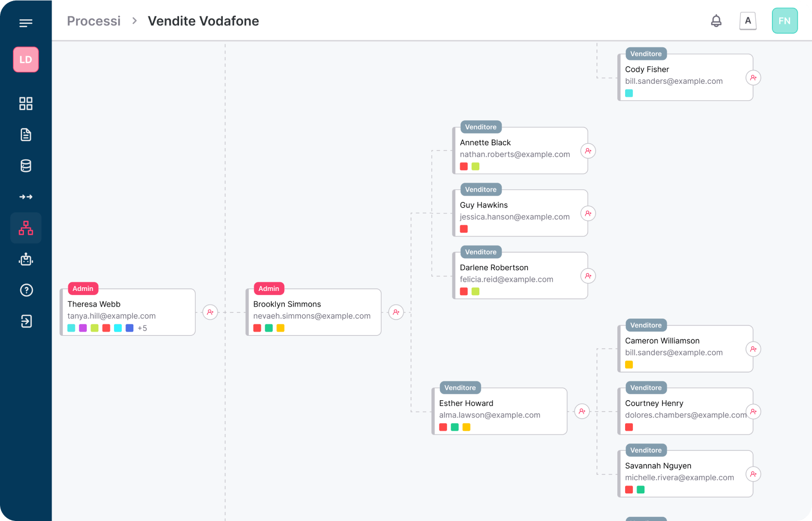Click the +5 more tags on Theresa Webb
Viewport: 812px width, 521px height.
142,328
